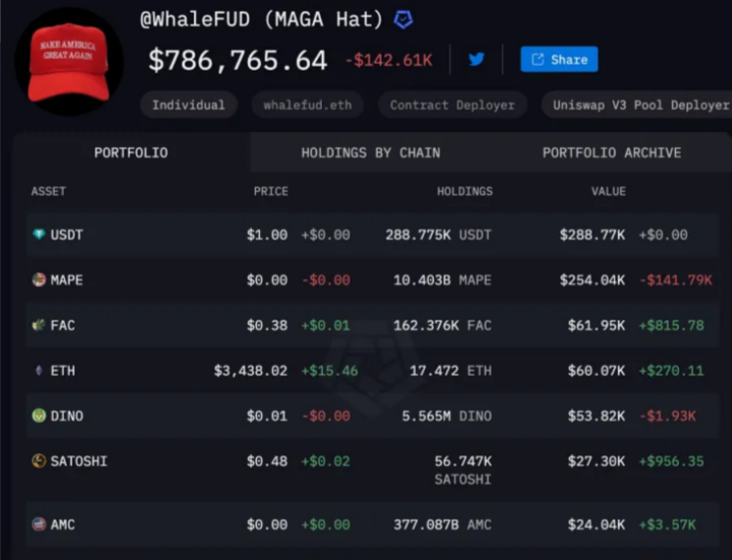This screenshot has width=732, height=560.
Task: Click the SATOSHI token icon
Action: point(38,461)
